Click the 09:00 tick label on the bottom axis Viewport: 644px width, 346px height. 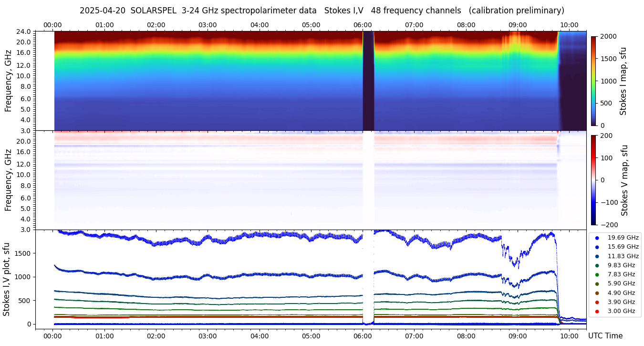coord(518,336)
